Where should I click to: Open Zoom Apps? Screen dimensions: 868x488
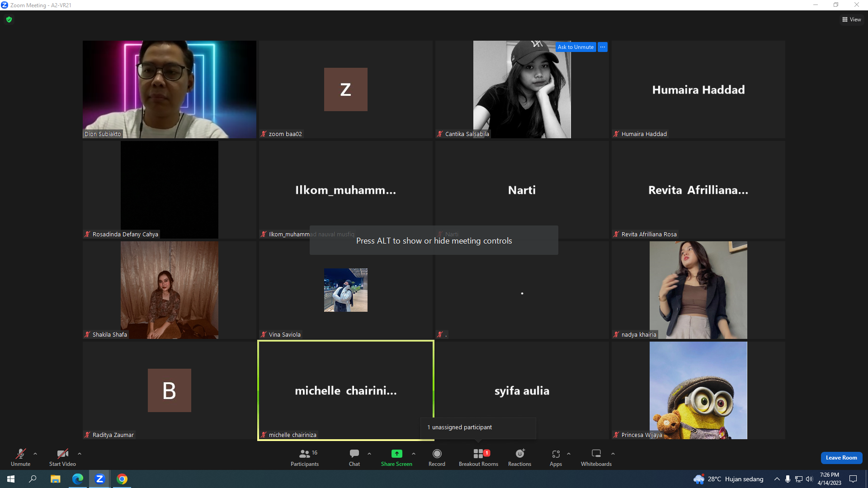coord(556,457)
